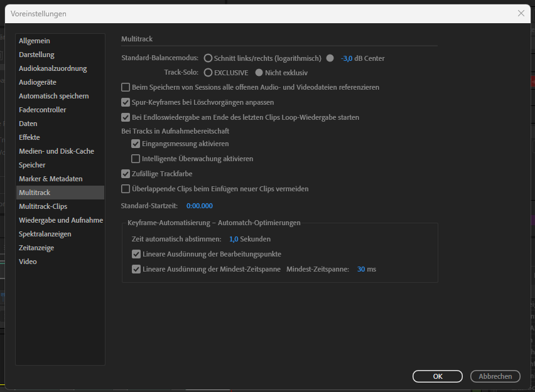The width and height of the screenshot is (535, 392).
Task: Disable 'Spur-Keyframes bei Löschvorgängen anpassen'
Action: click(124, 102)
